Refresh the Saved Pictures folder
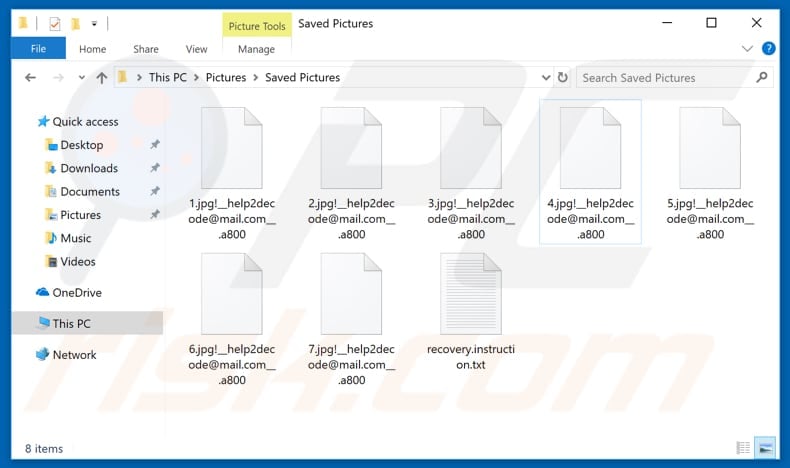This screenshot has width=790, height=468. tap(563, 78)
